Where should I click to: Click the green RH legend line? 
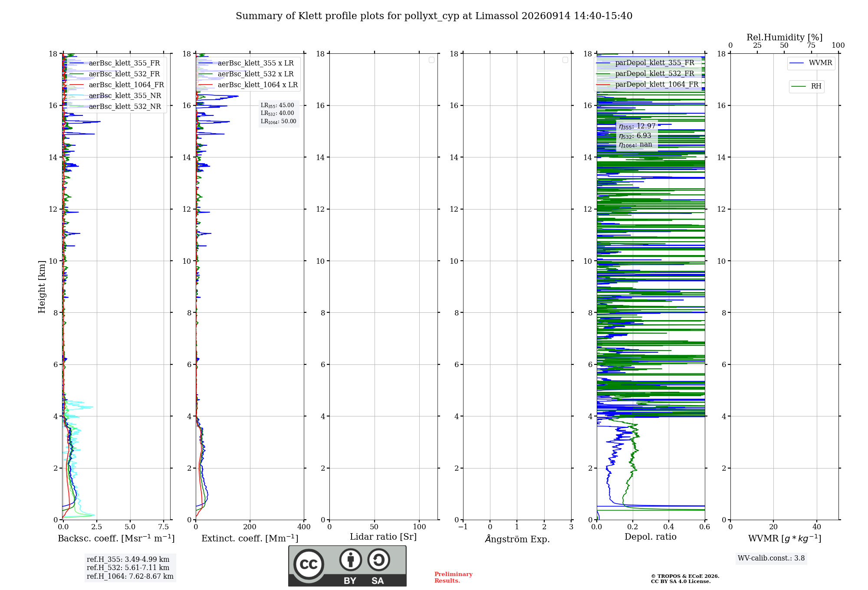point(798,86)
